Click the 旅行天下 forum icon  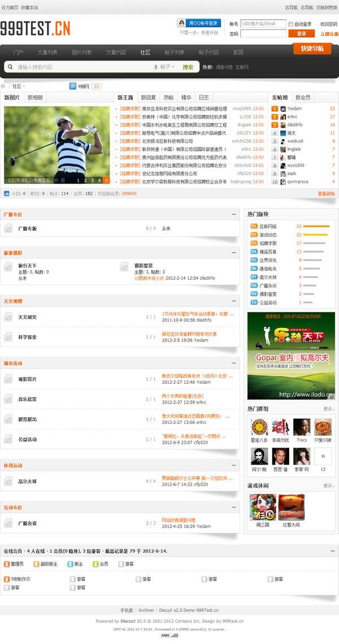(x=8, y=267)
